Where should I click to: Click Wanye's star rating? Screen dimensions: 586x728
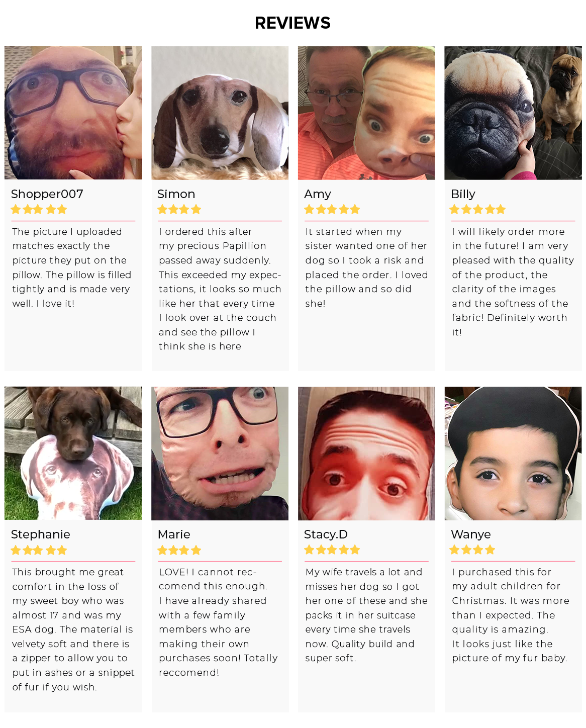(472, 550)
